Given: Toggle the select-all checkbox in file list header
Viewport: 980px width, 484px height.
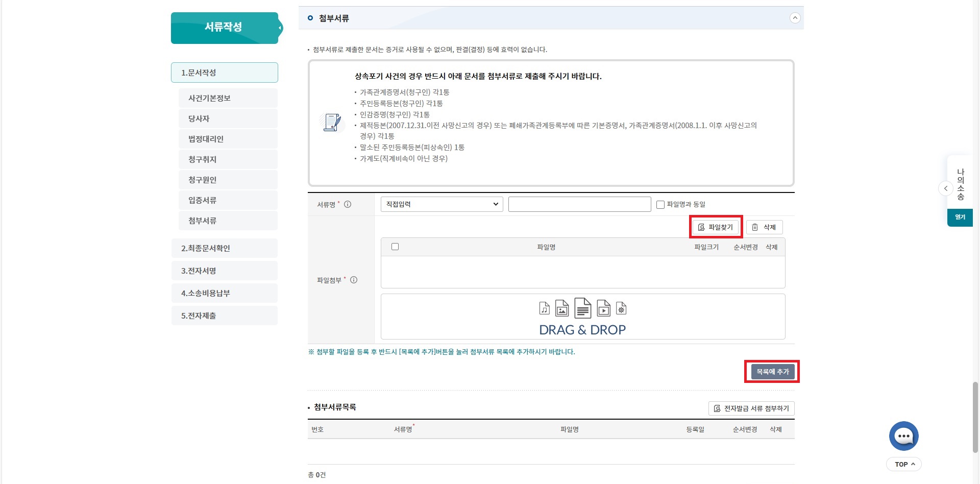Looking at the screenshot, I should pyautogui.click(x=395, y=247).
